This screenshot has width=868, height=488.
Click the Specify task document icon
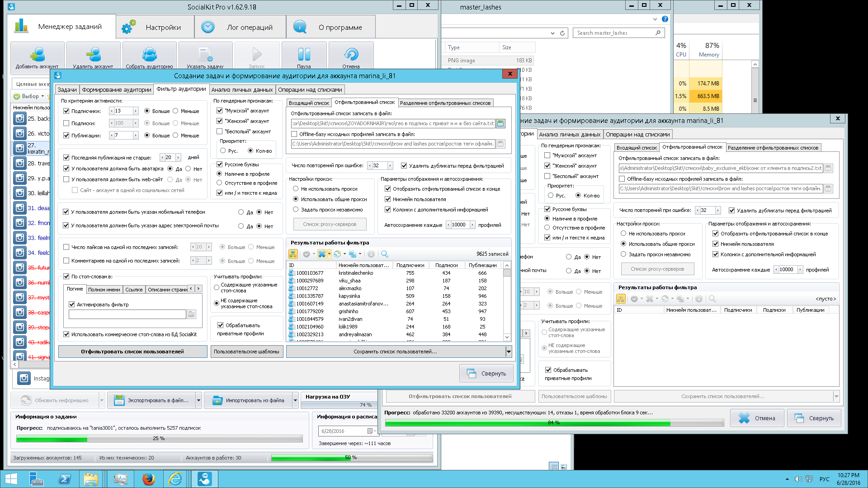205,54
